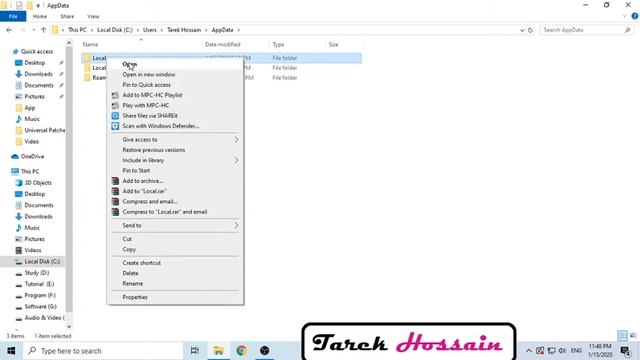Click the Back navigation arrow

click(9, 30)
